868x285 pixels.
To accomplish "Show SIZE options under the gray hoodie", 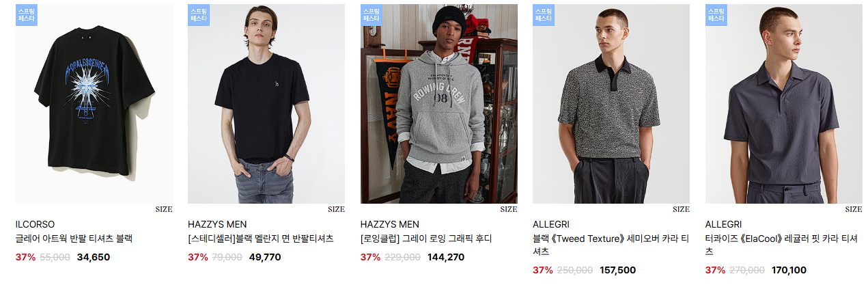I will coord(509,209).
